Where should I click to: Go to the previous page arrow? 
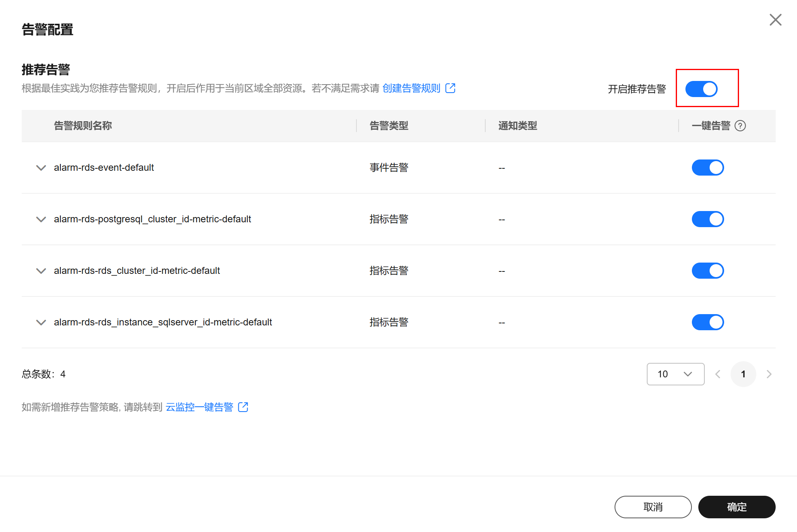pos(718,374)
